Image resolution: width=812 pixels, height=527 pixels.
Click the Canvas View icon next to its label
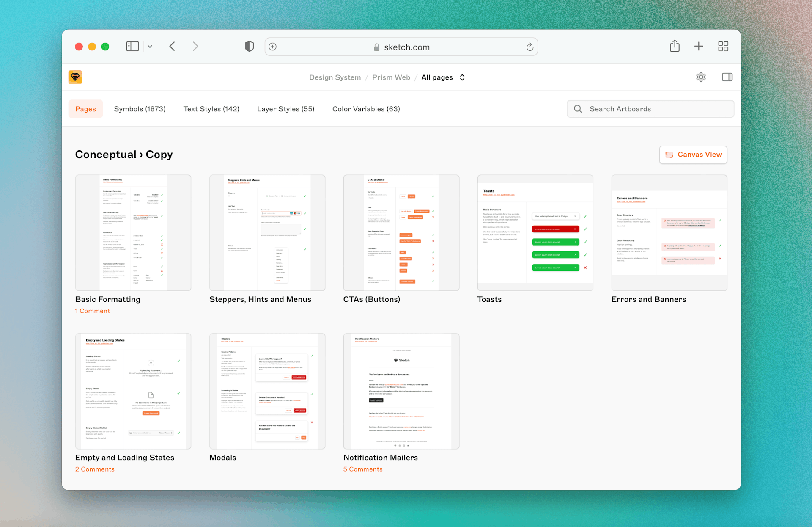(x=669, y=155)
